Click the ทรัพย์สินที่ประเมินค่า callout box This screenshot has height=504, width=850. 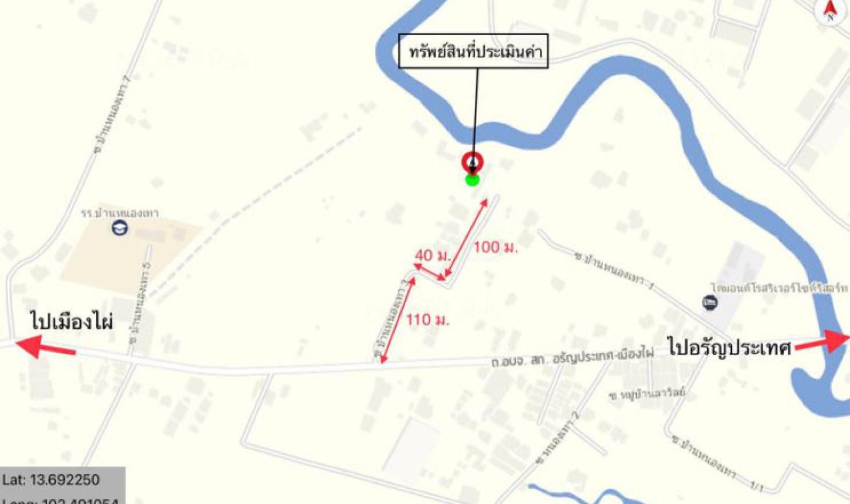pos(474,52)
